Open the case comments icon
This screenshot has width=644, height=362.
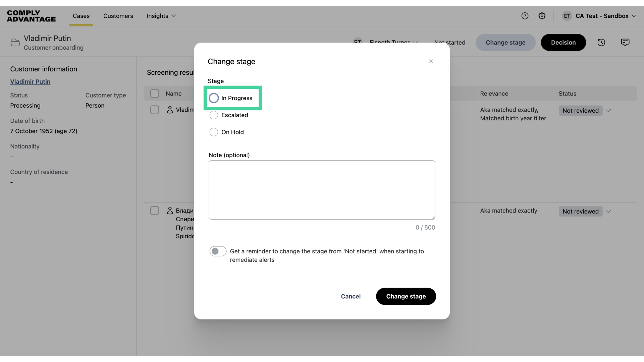pos(625,43)
